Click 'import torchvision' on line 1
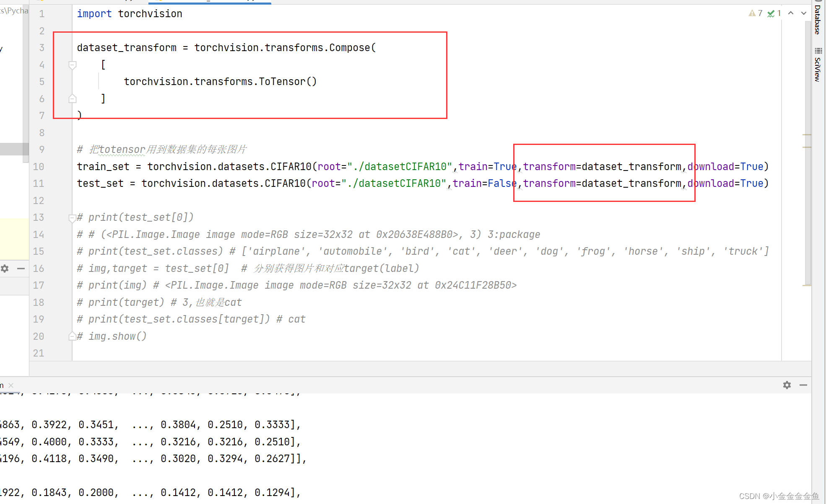Viewport: 826px width, 504px height. 130,14
